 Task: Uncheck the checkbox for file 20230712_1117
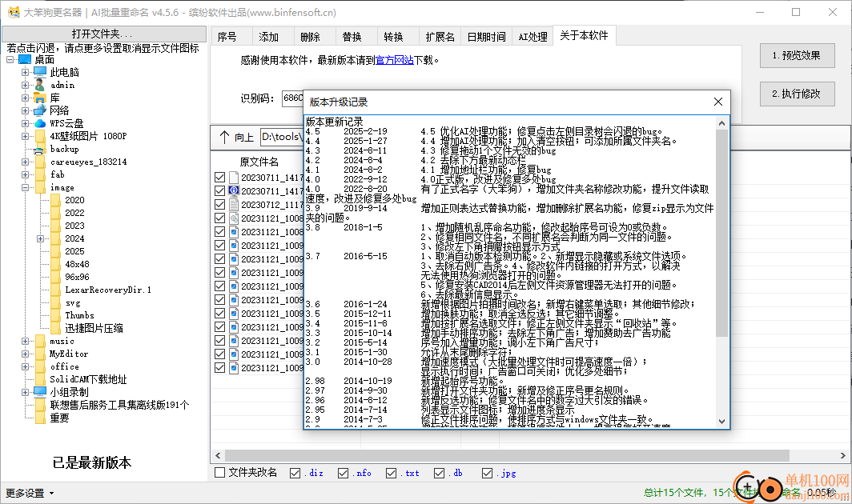219,204
